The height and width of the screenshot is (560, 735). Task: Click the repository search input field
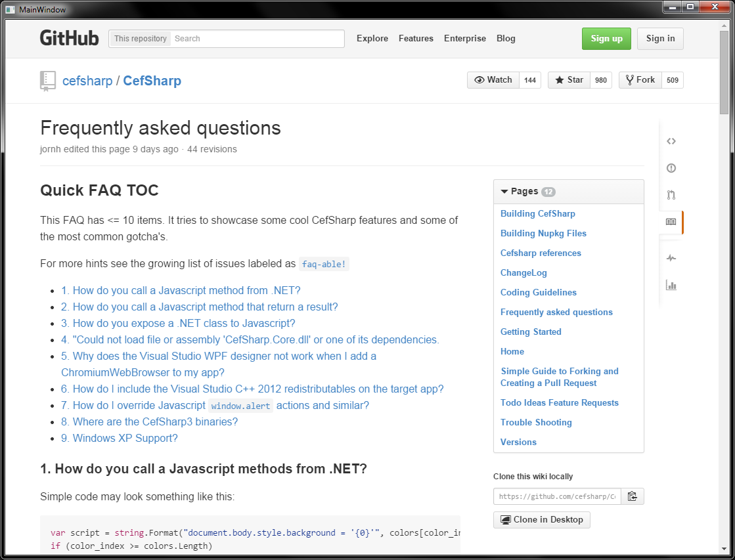coord(257,39)
